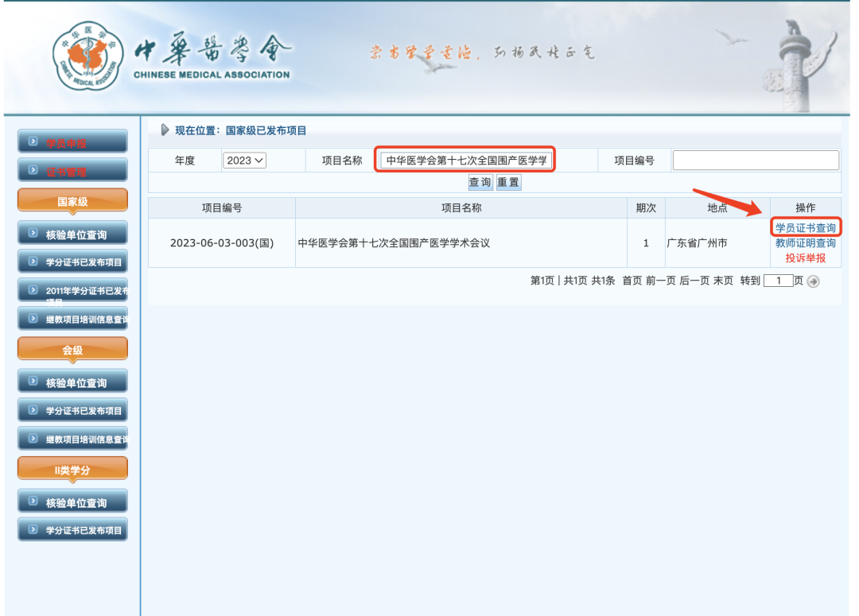Click the 查询 button
Image resolution: width=859 pixels, height=616 pixels.
(480, 182)
